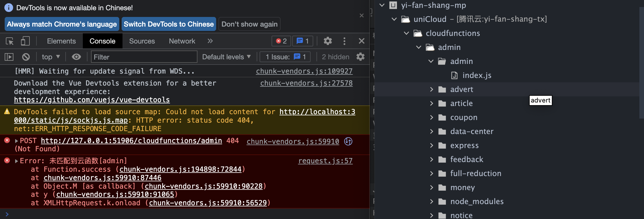The width and height of the screenshot is (644, 219).
Task: Expand the coupon folder in tree
Action: (x=432, y=117)
